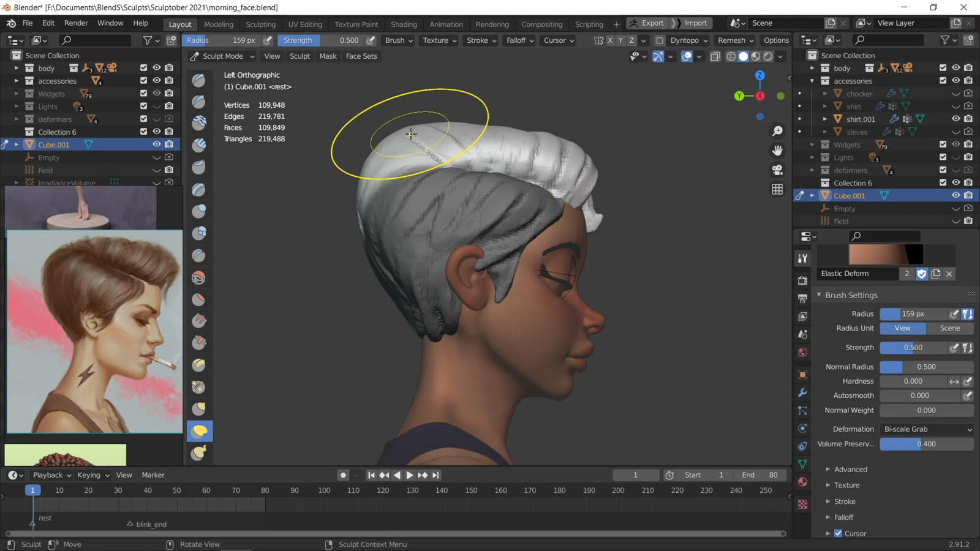
Task: Switch to wireframe viewport shading
Action: (731, 56)
